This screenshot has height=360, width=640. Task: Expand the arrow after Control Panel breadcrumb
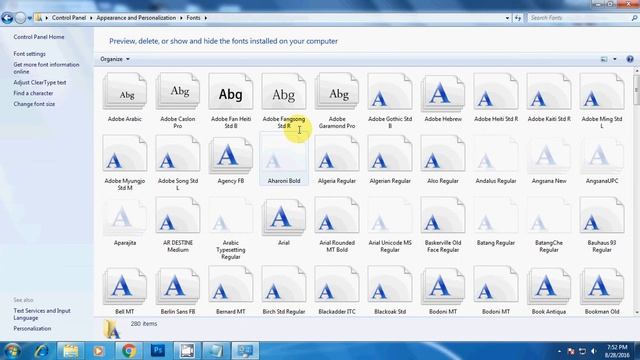[91, 18]
